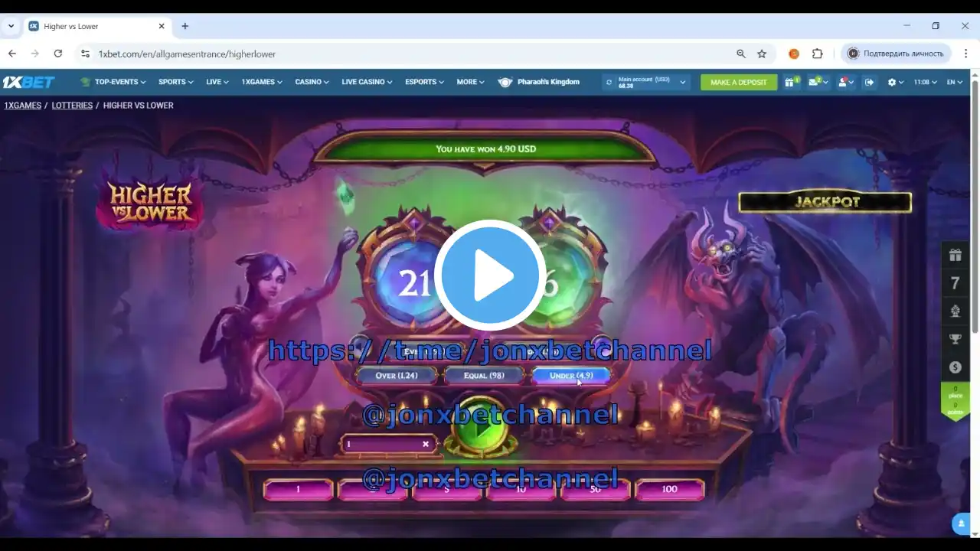The image size is (980, 551).
Task: Expand the SPORTS dropdown menu
Action: pyautogui.click(x=175, y=82)
